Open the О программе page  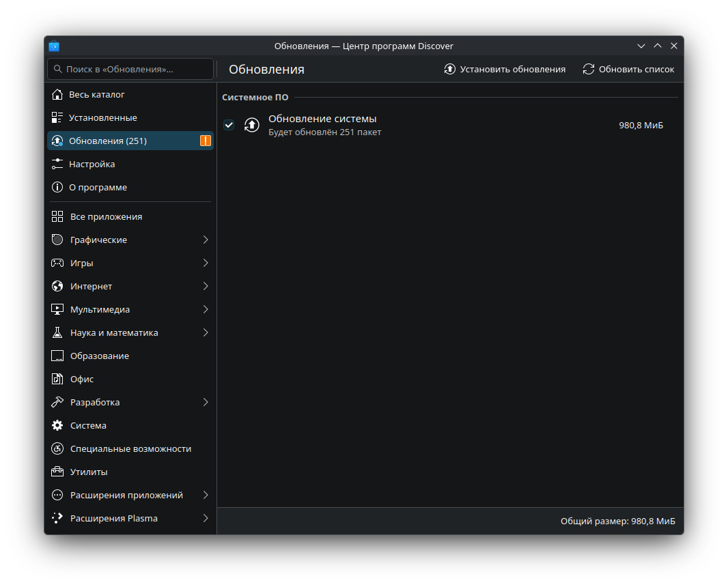click(x=98, y=187)
